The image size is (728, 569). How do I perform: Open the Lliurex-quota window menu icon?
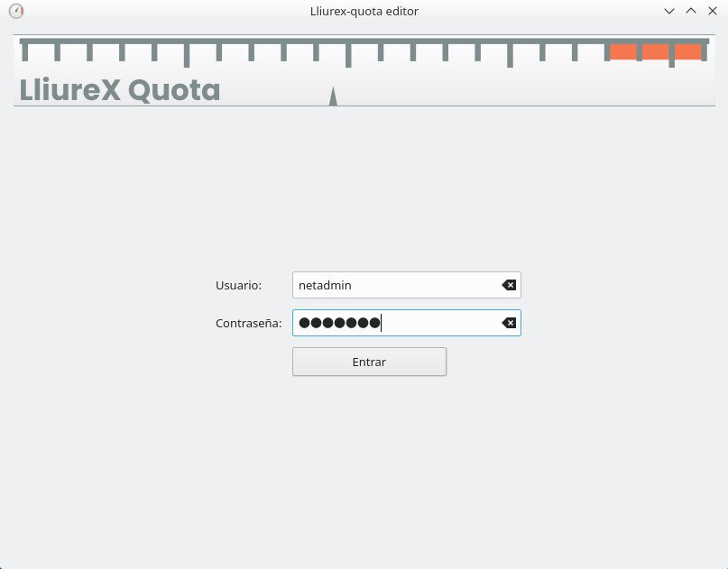point(16,11)
